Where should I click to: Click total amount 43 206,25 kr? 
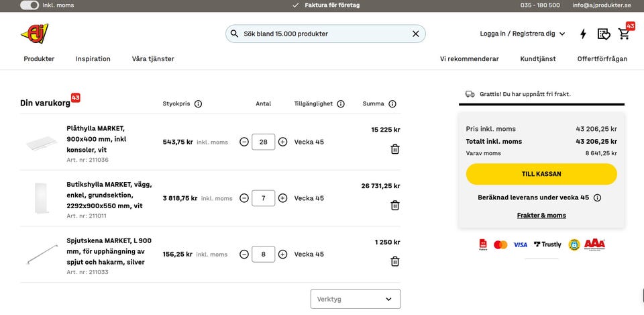[596, 142]
